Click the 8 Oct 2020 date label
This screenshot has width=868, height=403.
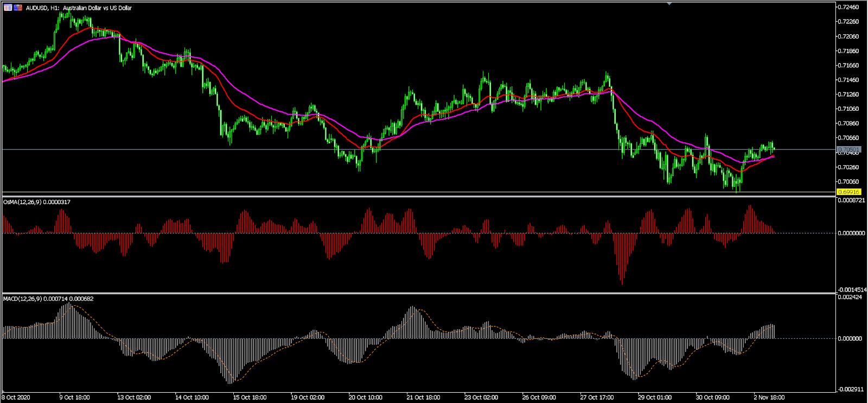point(16,398)
